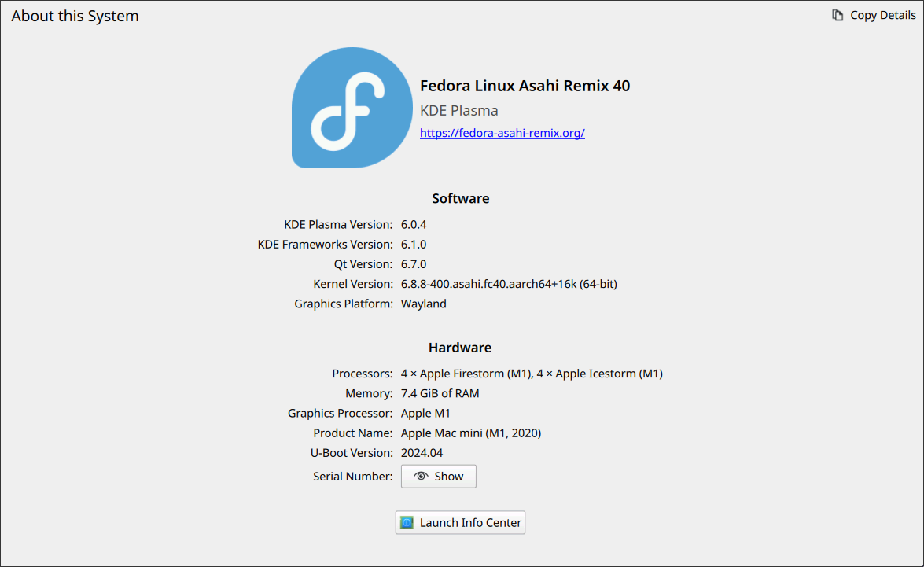The width and height of the screenshot is (924, 567).
Task: Click the KDE Plasma Version value 6.0.4
Action: tap(413, 225)
